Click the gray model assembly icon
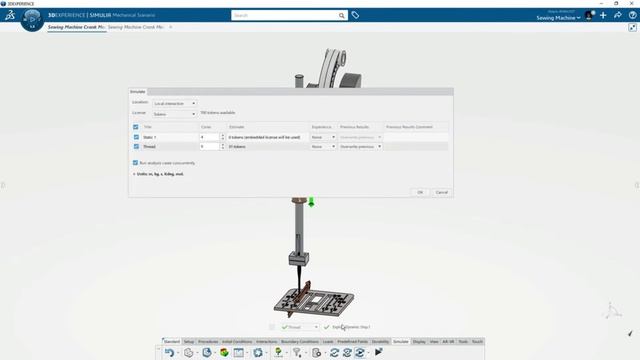This screenshot has width=640, height=360. (x=188, y=352)
